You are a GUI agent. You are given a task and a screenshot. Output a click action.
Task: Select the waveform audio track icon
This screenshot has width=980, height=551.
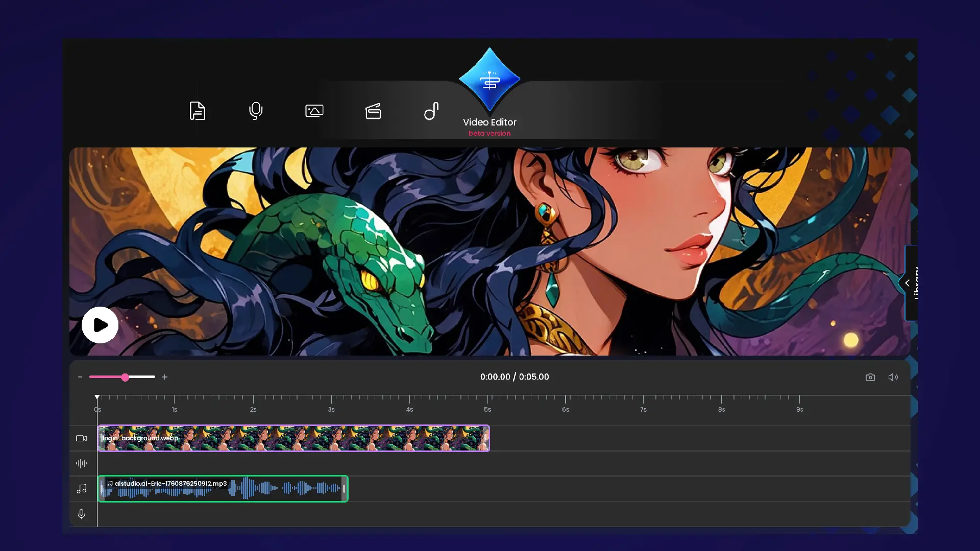(x=81, y=463)
